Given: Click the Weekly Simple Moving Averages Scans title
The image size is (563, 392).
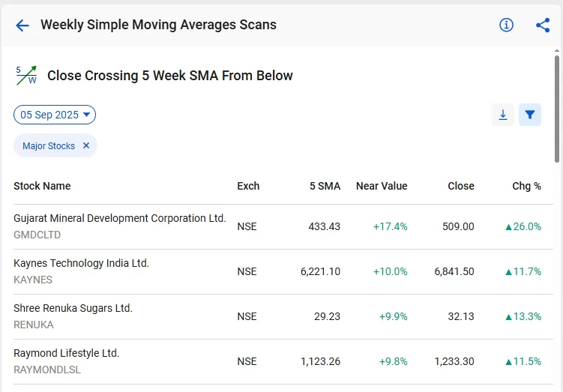Looking at the screenshot, I should [158, 25].
